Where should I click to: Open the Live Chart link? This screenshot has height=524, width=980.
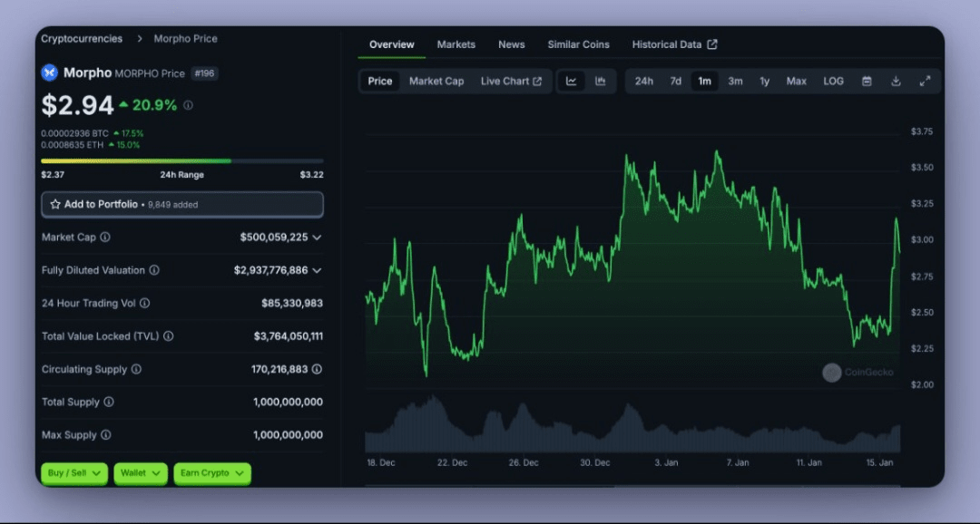coord(511,82)
